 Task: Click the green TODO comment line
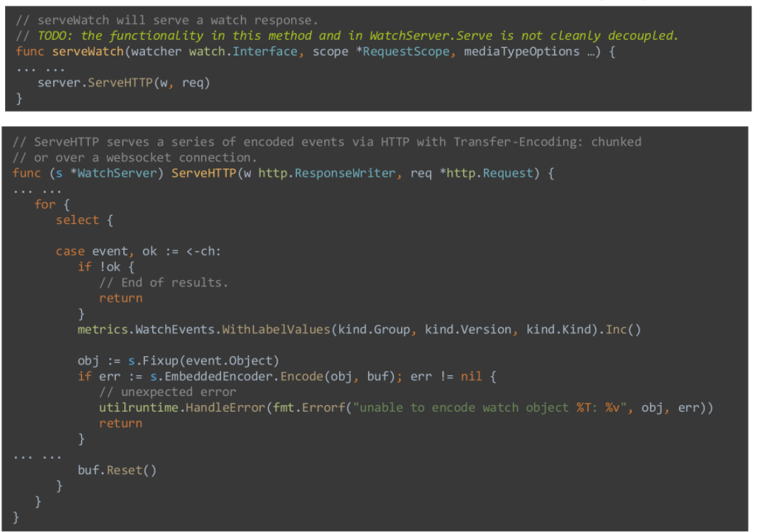pos(347,35)
